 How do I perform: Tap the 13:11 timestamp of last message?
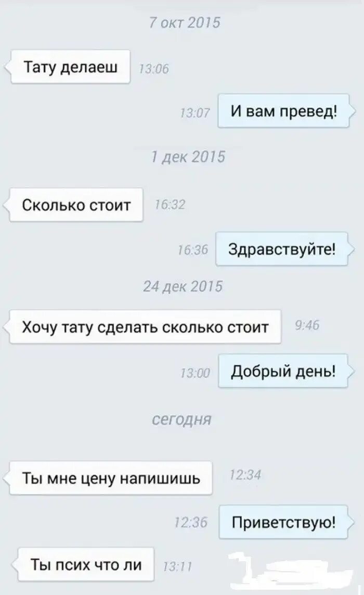pos(177,567)
